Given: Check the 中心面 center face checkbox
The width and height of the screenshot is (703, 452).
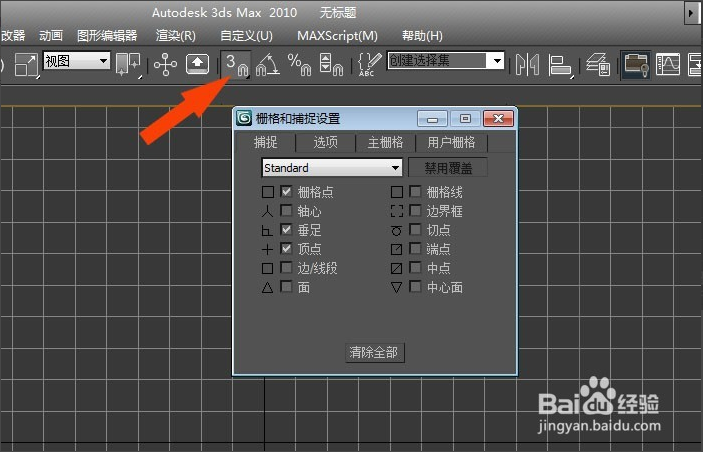Looking at the screenshot, I should click(415, 287).
